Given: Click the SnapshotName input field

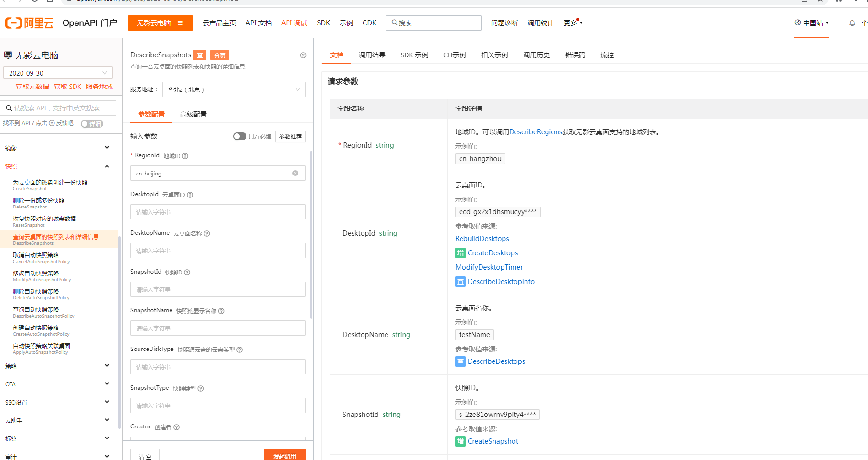Looking at the screenshot, I should tap(218, 328).
